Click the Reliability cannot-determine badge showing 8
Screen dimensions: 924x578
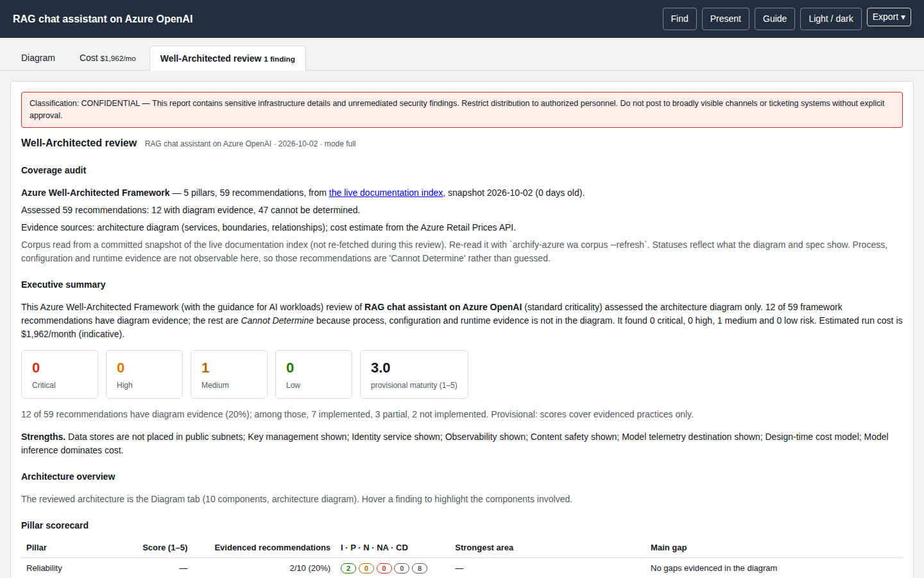(420, 568)
